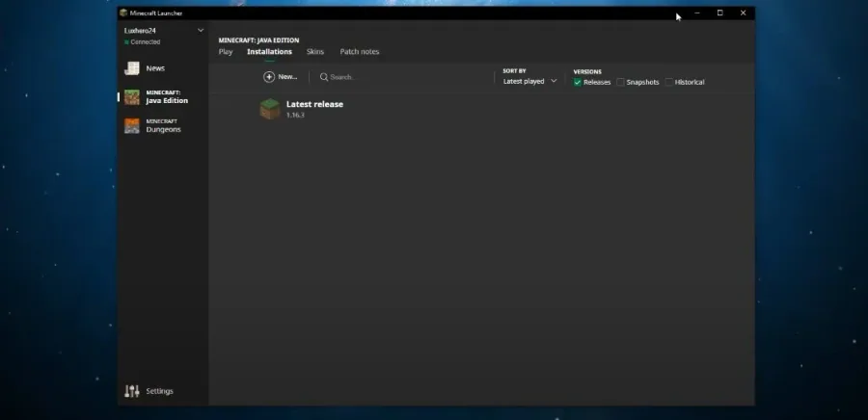Open the Latest played sort dropdown
868x420 pixels.
(x=529, y=81)
